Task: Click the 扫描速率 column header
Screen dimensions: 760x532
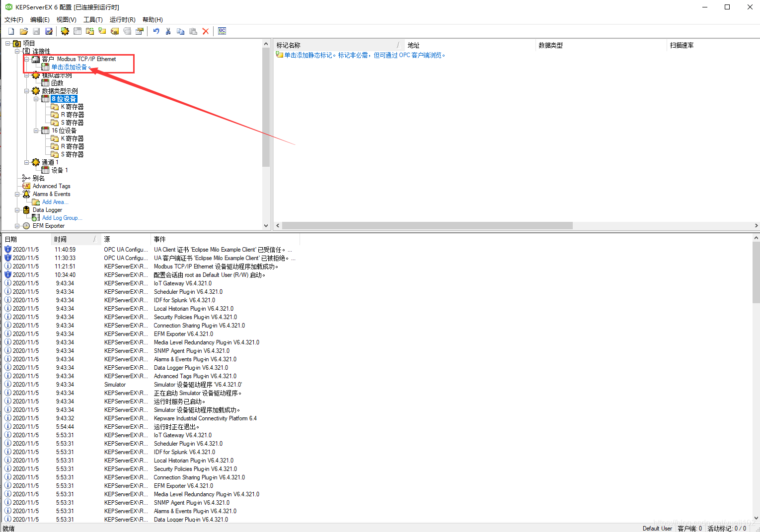Action: [x=713, y=45]
